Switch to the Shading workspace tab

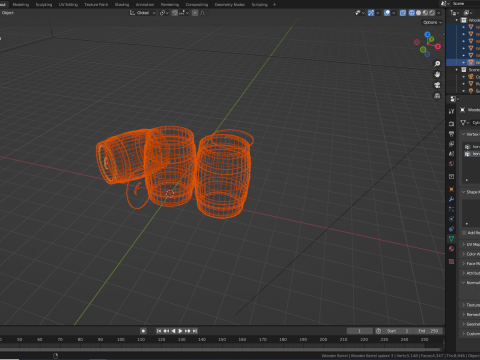point(122,4)
